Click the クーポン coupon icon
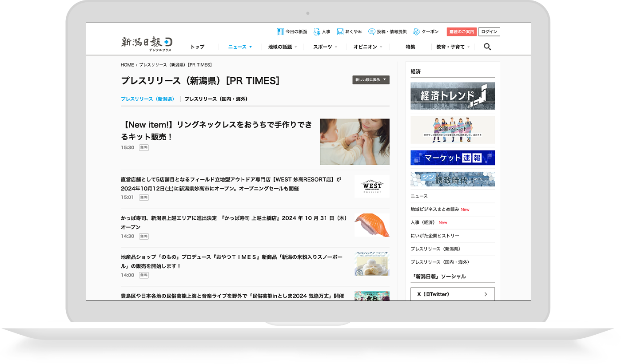Viewport: 621px width, 364px height. (417, 32)
